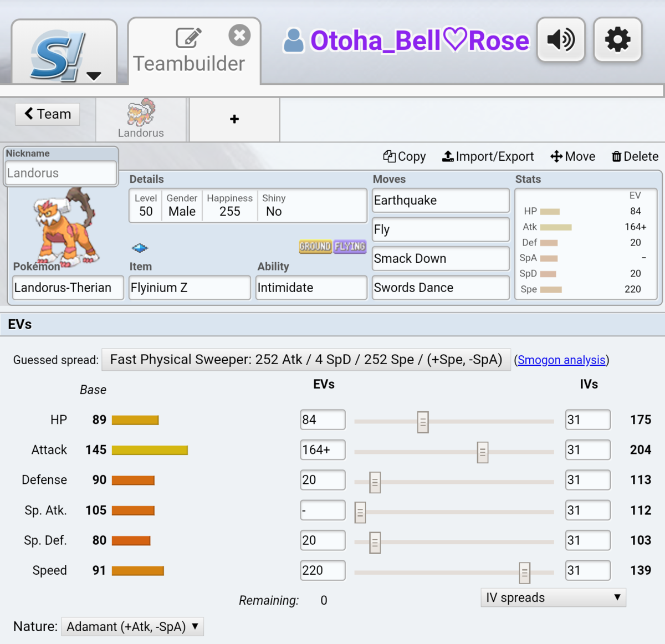Click the Flyinium Z item field
The width and height of the screenshot is (665, 644).
tap(190, 288)
